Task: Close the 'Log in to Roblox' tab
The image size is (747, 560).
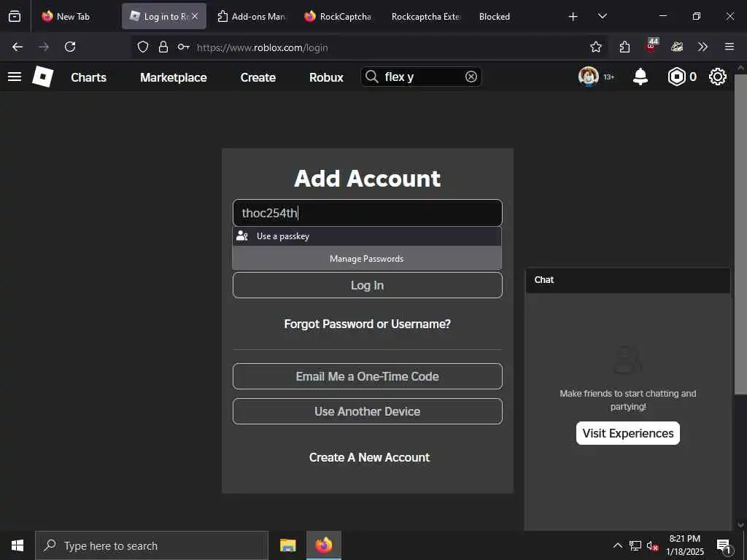Action: [195, 16]
